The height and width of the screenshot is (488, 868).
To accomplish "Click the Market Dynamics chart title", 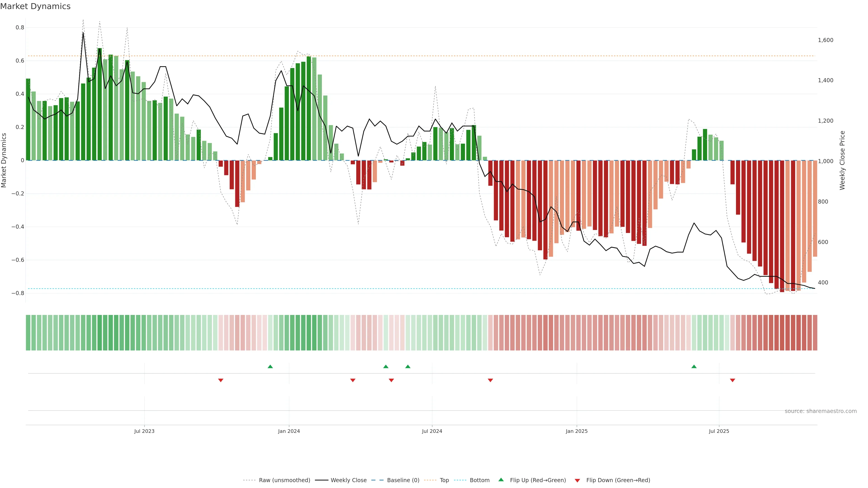I will click(35, 6).
